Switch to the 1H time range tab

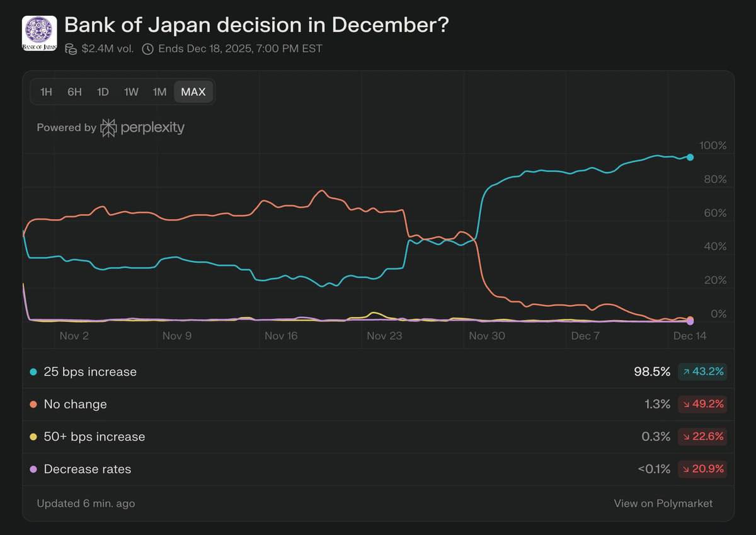[45, 92]
